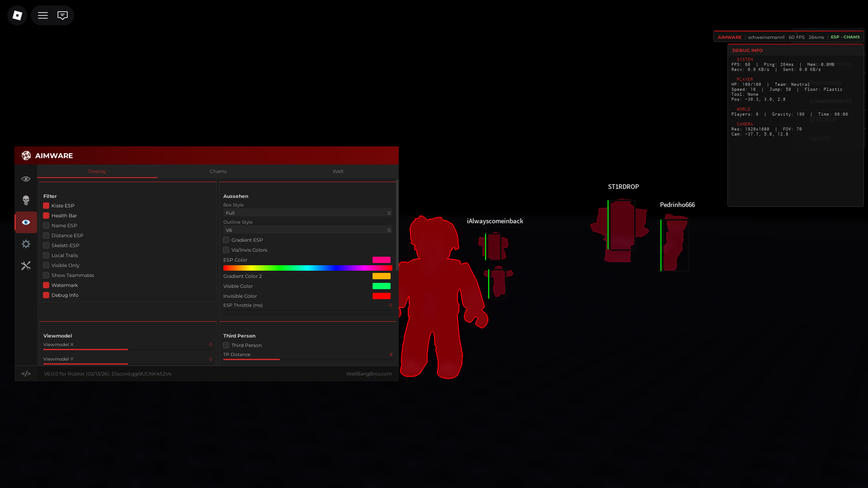Screen dimensions: 868x488
Task: Enable Show Teammates
Action: click(46, 275)
